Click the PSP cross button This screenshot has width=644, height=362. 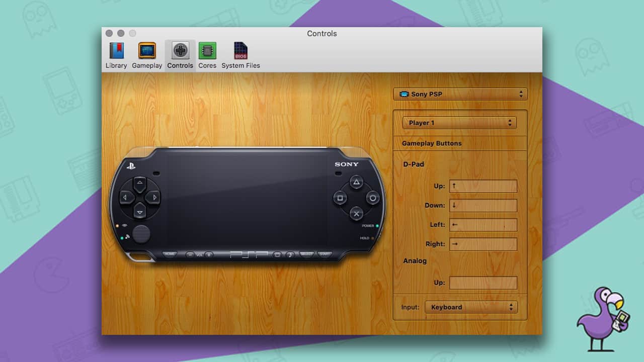coord(356,214)
